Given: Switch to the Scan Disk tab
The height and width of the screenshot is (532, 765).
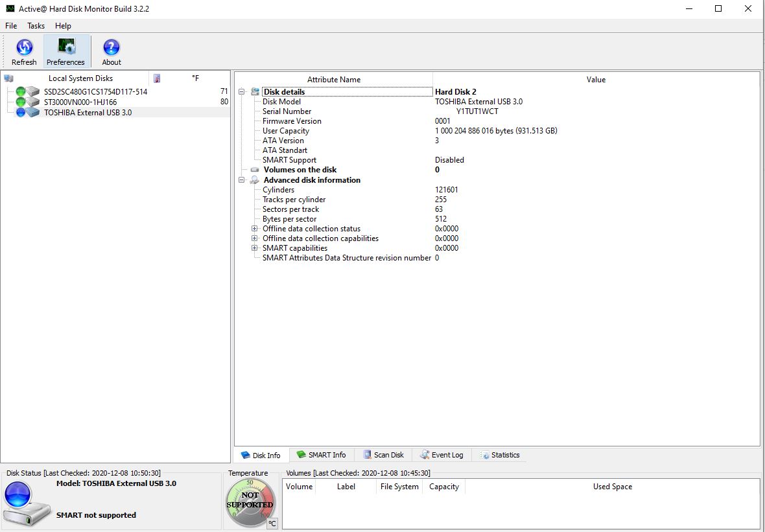Looking at the screenshot, I should coord(383,455).
